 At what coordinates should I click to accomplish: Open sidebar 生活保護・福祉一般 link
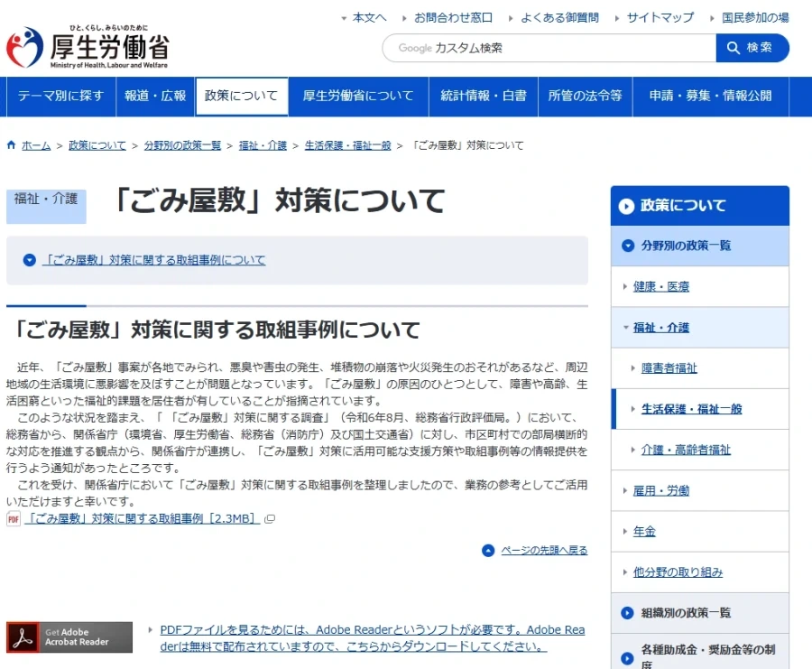[691, 409]
